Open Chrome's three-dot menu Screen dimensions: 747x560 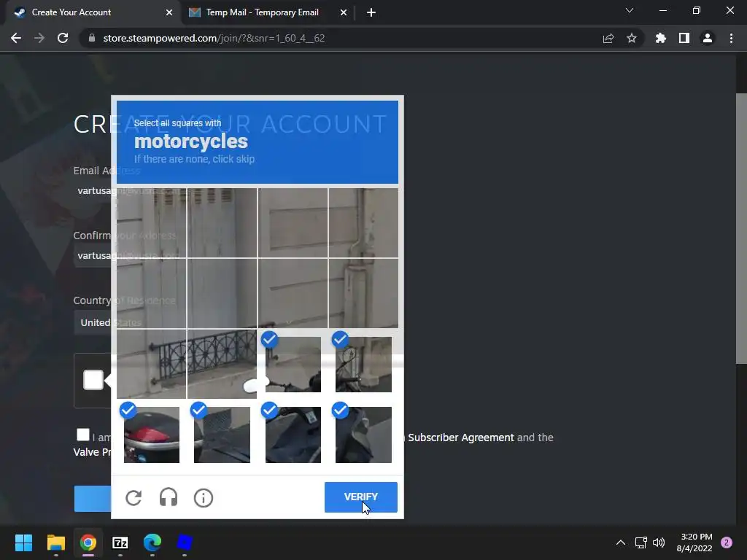point(731,38)
